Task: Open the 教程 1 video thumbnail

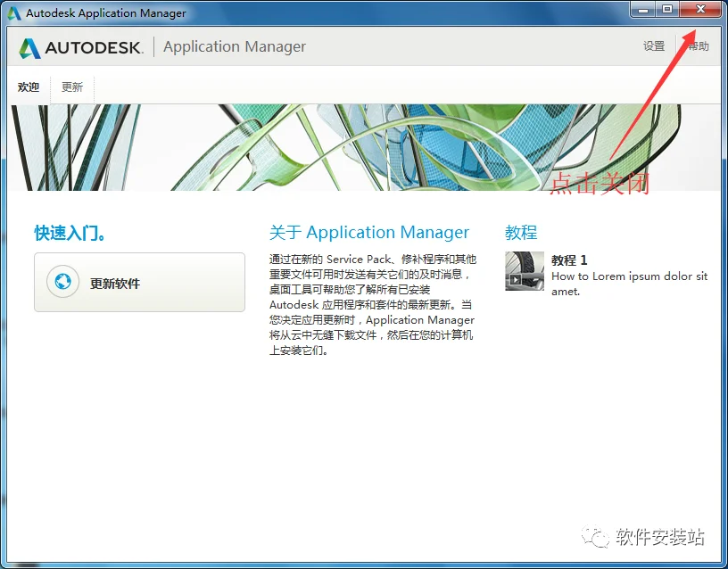Action: pyautogui.click(x=525, y=271)
